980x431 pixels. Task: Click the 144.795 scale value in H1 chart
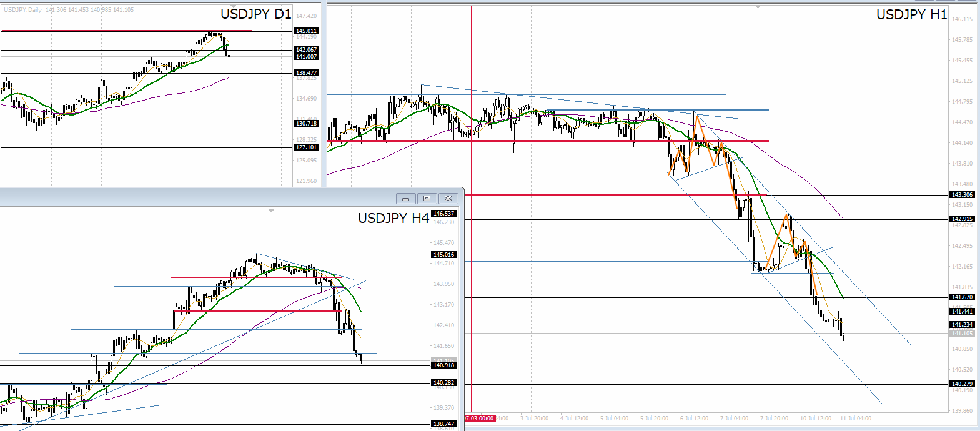pos(962,101)
